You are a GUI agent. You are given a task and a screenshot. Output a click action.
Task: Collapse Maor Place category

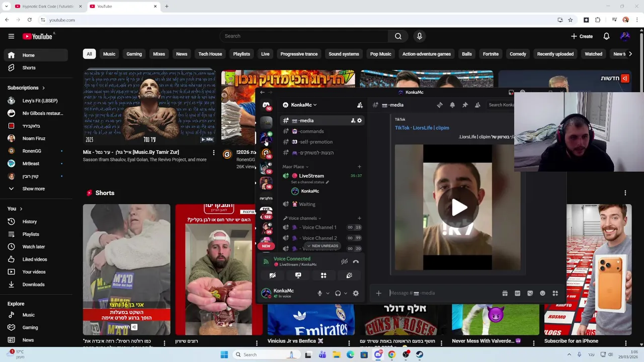click(295, 166)
